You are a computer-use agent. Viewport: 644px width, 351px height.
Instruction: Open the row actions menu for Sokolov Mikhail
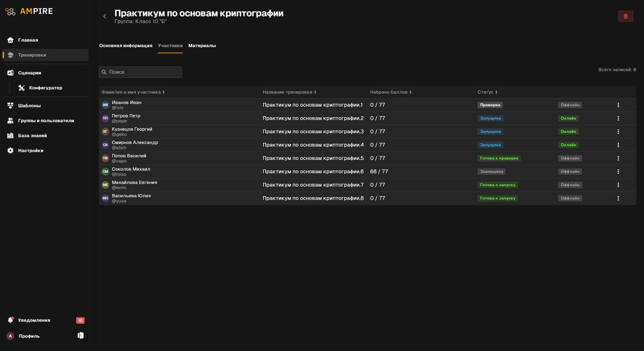pos(618,171)
